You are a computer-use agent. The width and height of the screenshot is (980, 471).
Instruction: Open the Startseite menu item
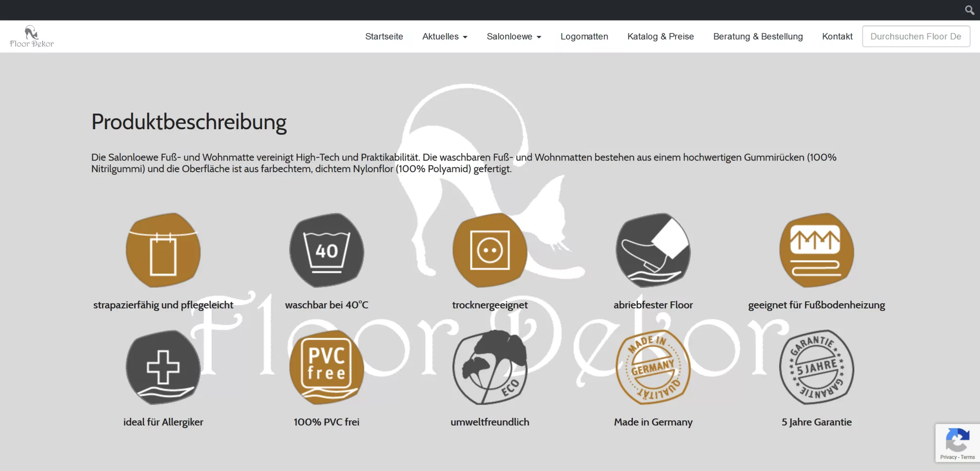384,37
